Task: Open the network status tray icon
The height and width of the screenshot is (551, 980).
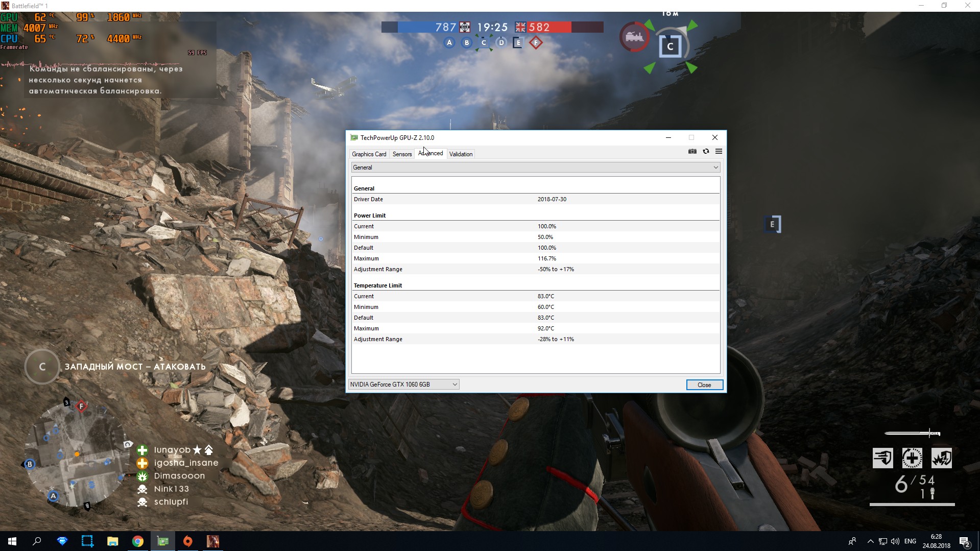Action: tap(882, 541)
